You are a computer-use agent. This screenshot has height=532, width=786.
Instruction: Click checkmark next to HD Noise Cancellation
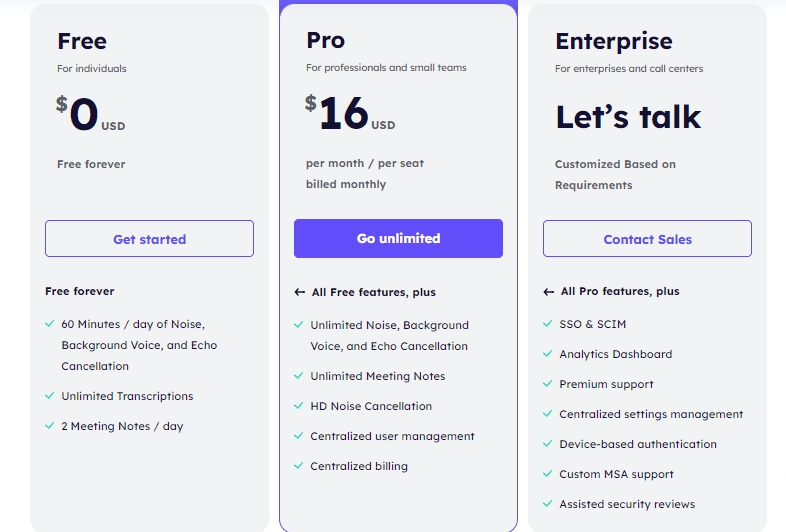tap(299, 405)
